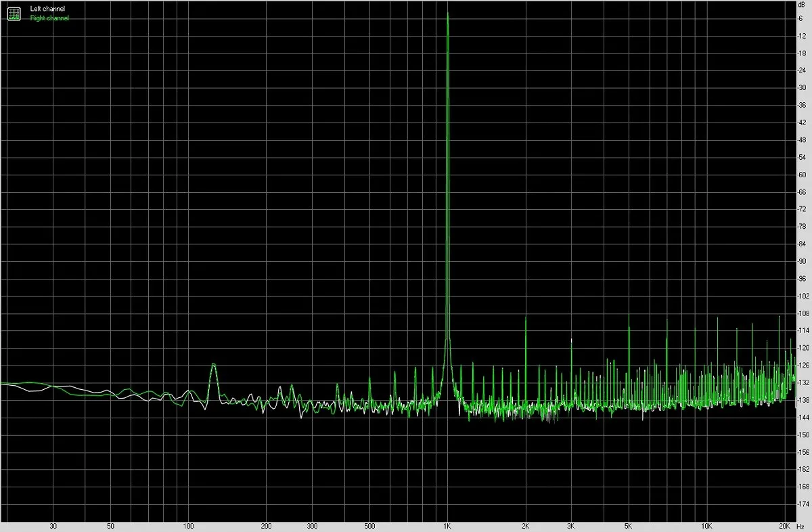The image size is (812, 532).
Task: Click the "-120" dB axis value
Action: 803,349
